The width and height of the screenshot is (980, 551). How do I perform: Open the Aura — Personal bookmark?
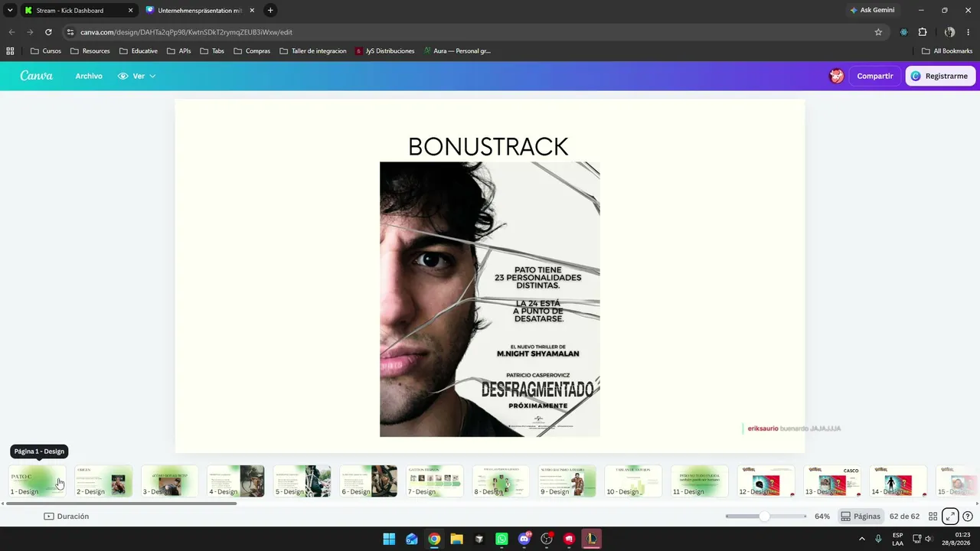(457, 51)
